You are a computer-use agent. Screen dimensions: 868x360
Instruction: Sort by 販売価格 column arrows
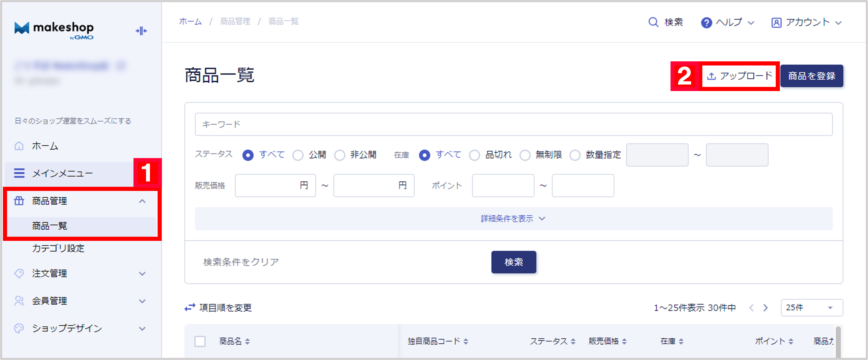pyautogui.click(x=624, y=342)
